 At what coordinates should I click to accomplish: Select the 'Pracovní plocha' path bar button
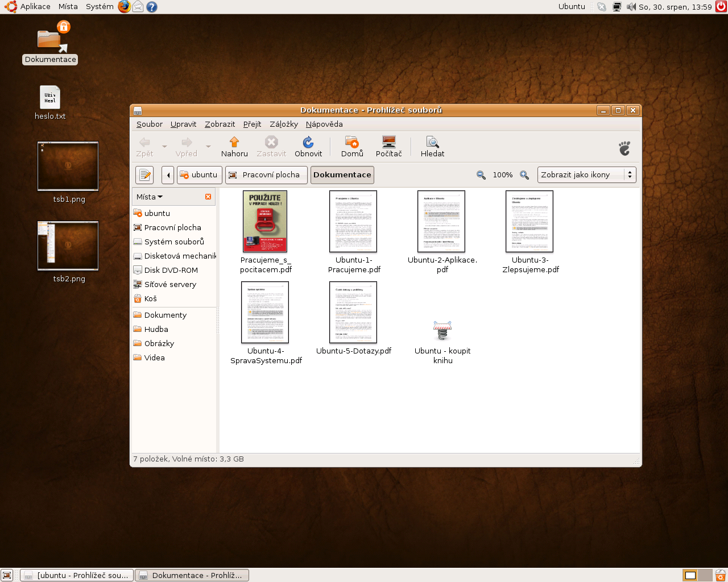(x=266, y=175)
